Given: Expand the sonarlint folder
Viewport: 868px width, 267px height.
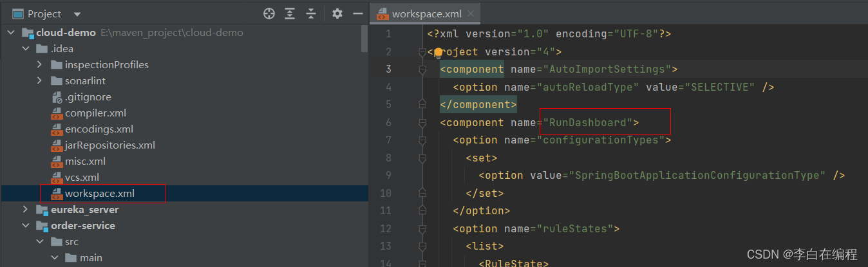Looking at the screenshot, I should 39,80.
